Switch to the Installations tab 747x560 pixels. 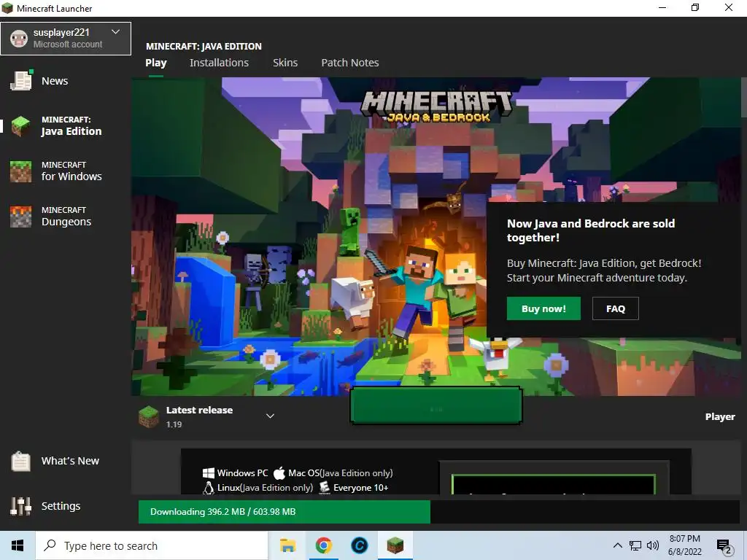219,63
